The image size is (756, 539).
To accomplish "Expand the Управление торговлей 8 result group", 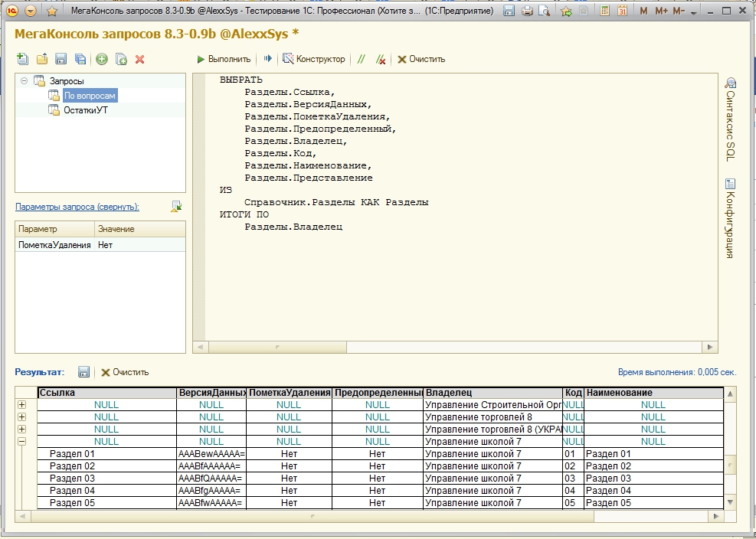I will 21,416.
